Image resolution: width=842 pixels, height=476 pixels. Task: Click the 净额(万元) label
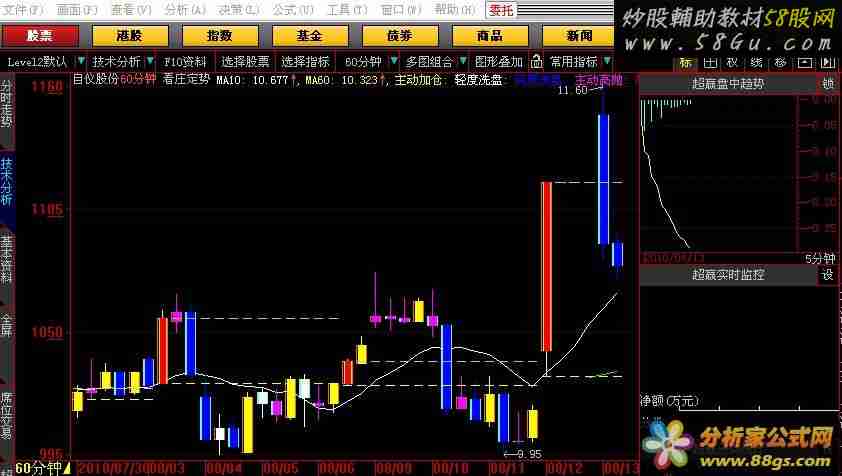click(670, 401)
